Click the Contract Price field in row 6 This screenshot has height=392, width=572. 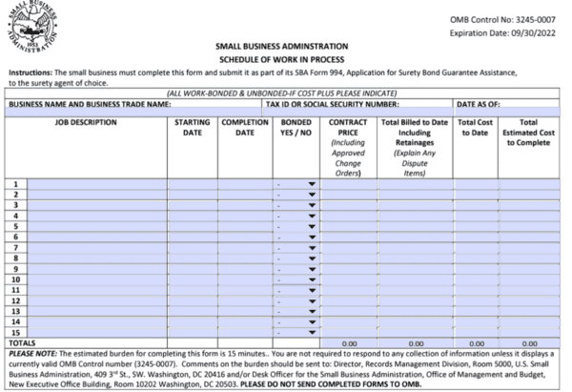tap(349, 237)
